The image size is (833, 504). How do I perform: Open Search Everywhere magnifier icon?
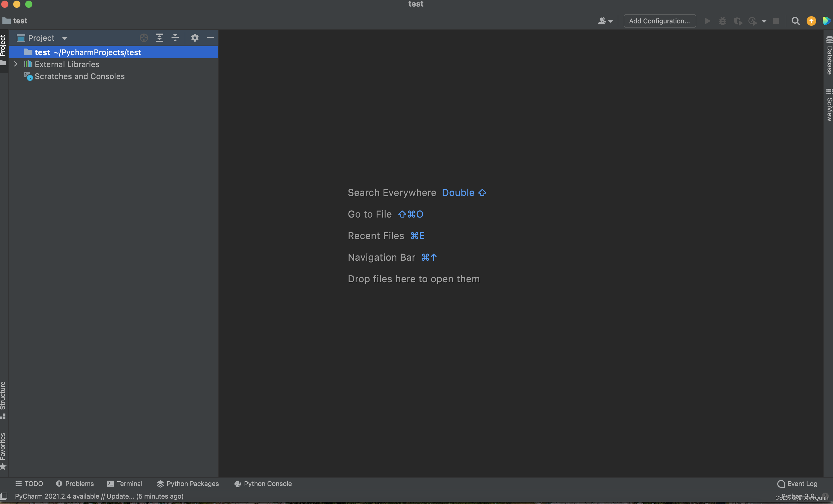click(x=796, y=21)
